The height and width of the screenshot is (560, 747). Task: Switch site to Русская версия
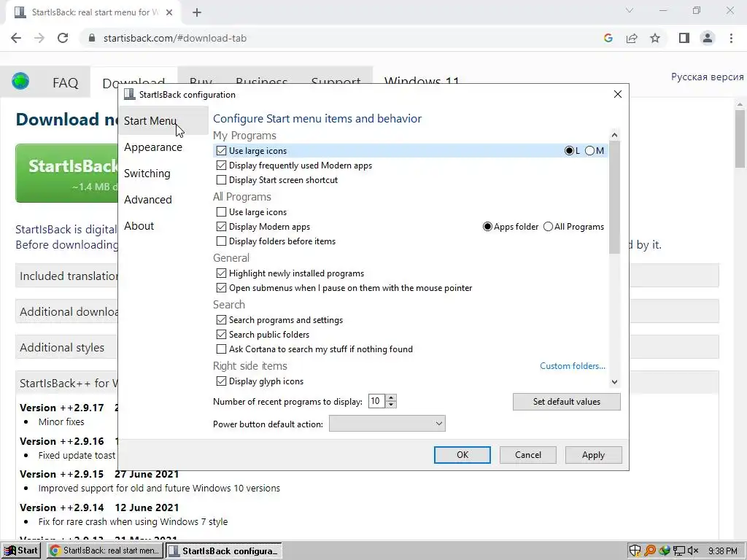[707, 77]
